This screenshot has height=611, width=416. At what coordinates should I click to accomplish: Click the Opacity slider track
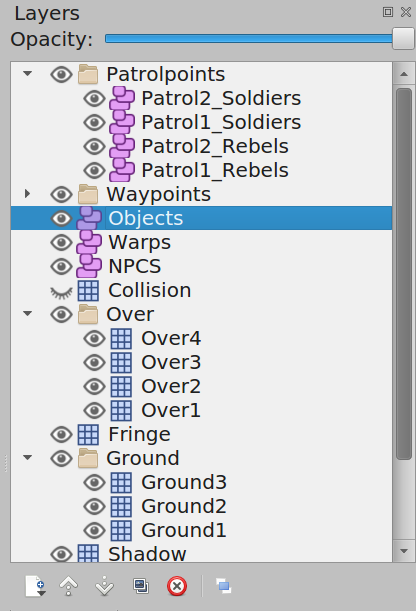(249, 39)
